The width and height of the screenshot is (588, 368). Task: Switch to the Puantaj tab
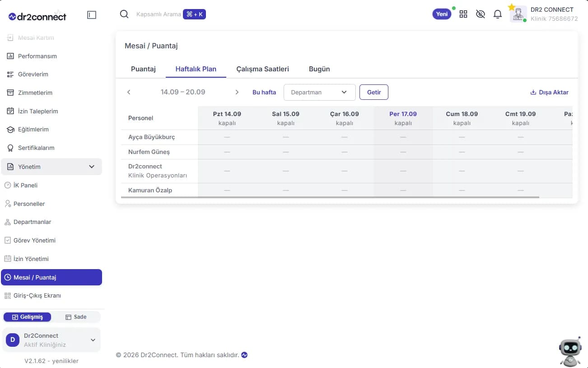click(x=143, y=69)
